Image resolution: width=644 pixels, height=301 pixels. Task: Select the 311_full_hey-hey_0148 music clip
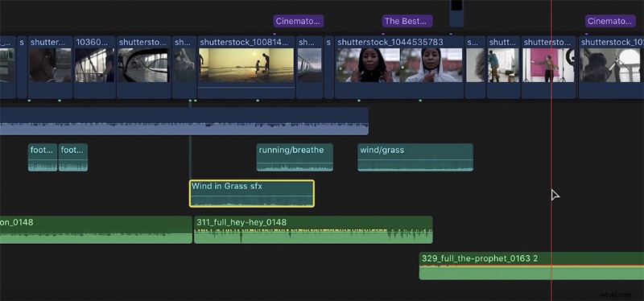313,229
